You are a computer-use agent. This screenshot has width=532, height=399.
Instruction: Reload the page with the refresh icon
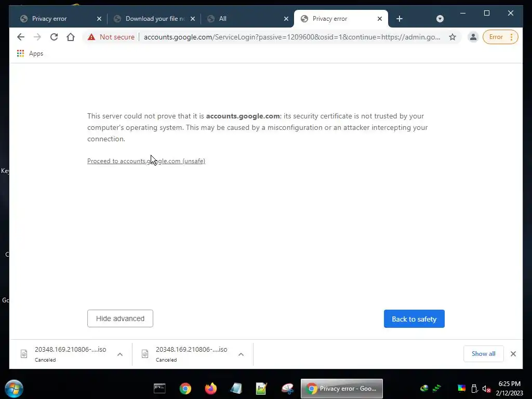54,37
